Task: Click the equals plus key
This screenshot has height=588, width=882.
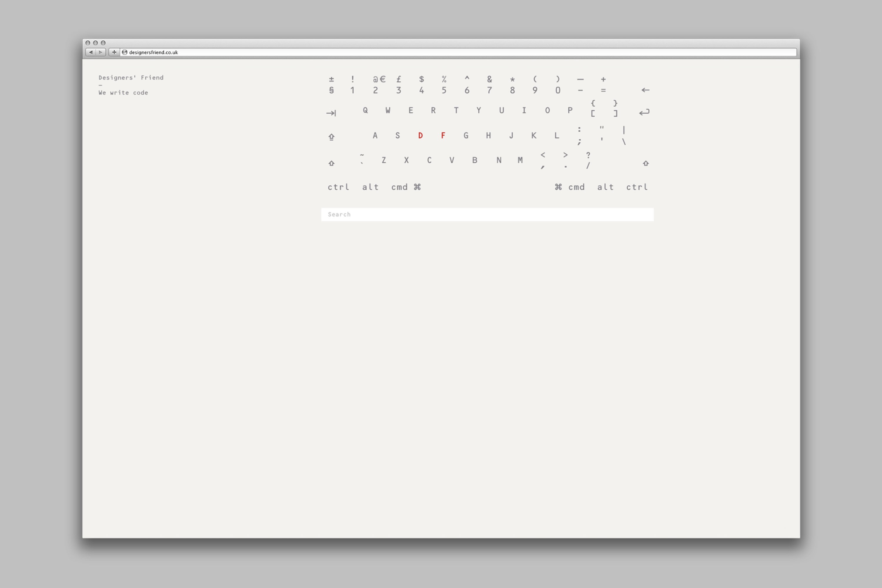Action: click(603, 85)
